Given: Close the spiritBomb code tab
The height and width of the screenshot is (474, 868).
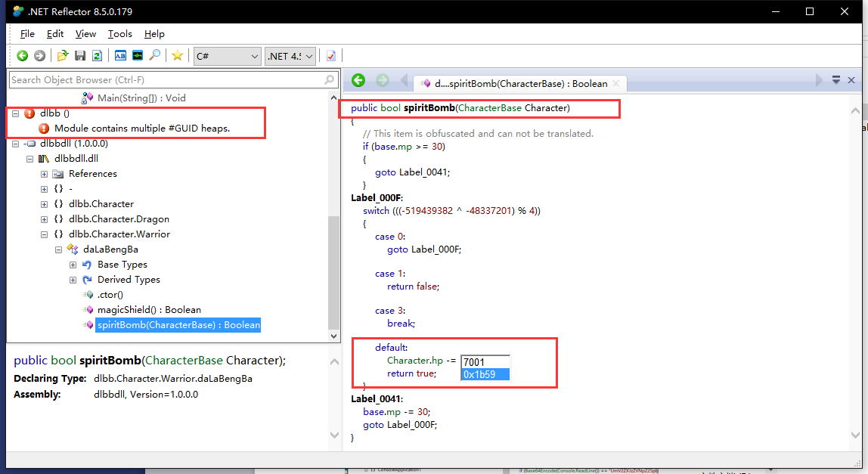Looking at the screenshot, I should (x=616, y=84).
